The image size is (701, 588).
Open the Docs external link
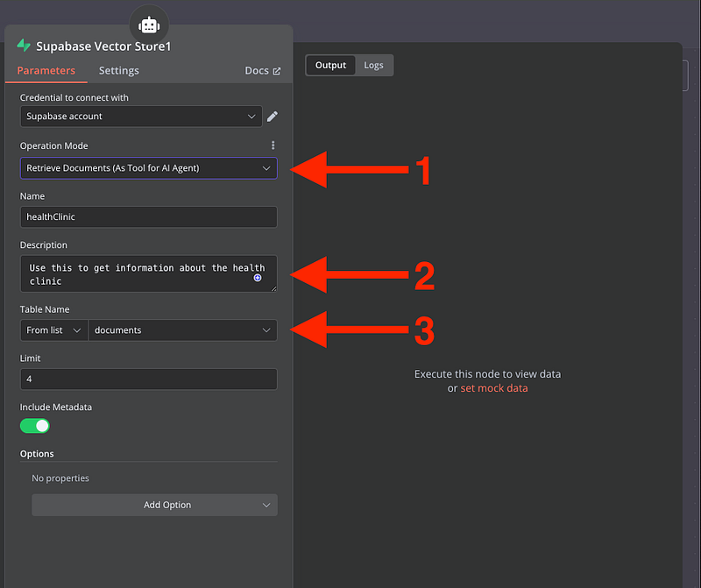point(263,71)
